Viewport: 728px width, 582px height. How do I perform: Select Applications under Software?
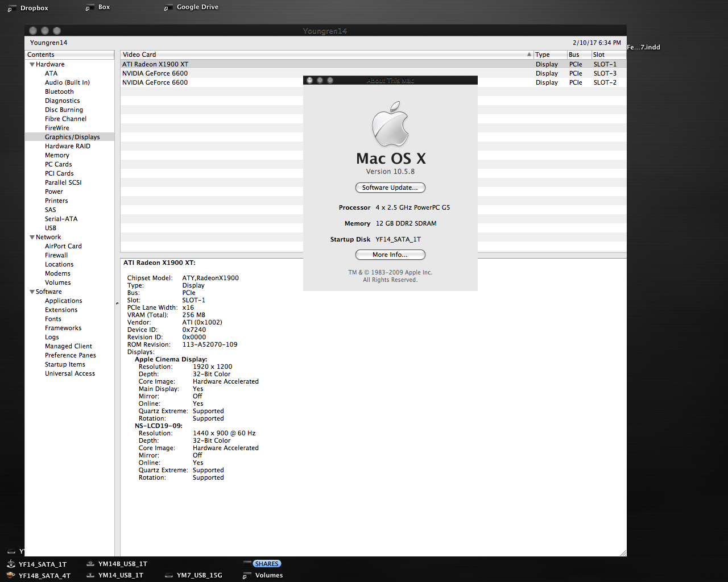(64, 301)
